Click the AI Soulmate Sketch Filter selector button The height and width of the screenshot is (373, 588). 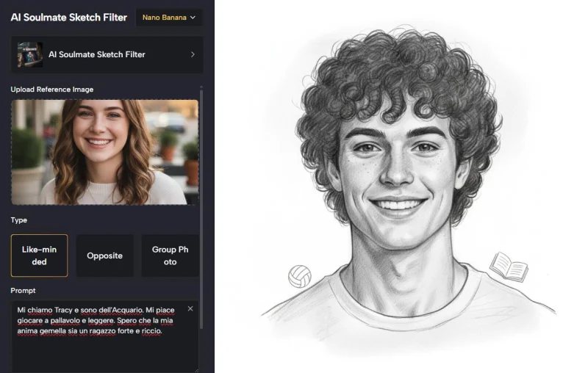(107, 54)
